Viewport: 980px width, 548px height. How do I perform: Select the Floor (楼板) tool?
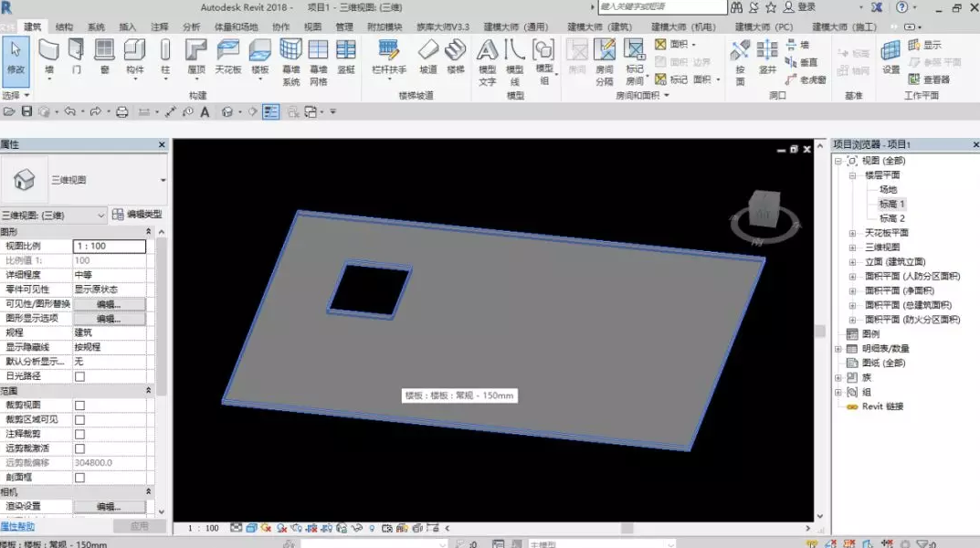pos(260,58)
